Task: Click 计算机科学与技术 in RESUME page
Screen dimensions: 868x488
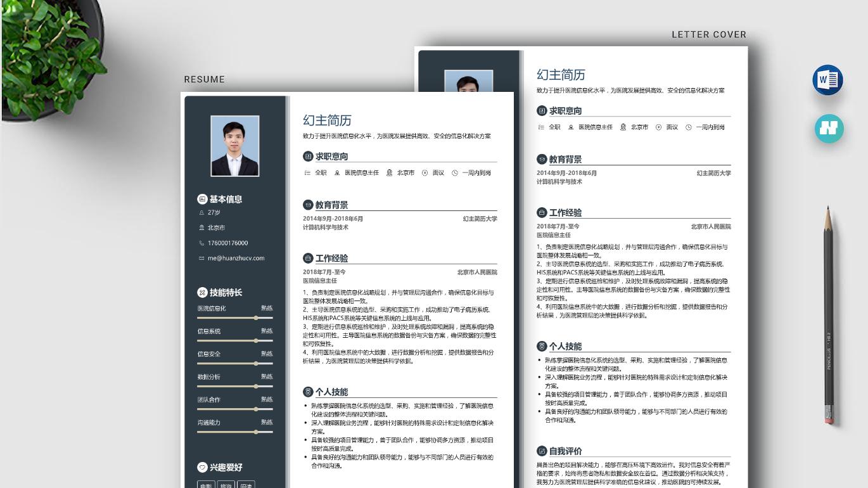Action: click(326, 228)
